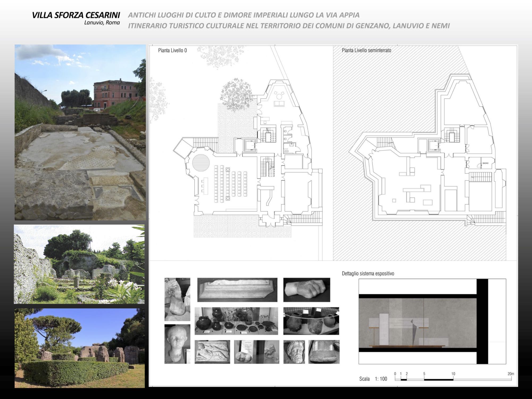The width and height of the screenshot is (532, 399).
Task: Click the Pianta Livello seminterrato label
Action: [366, 50]
